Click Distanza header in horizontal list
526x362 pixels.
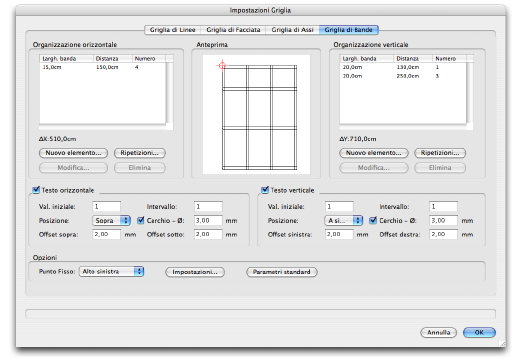113,59
